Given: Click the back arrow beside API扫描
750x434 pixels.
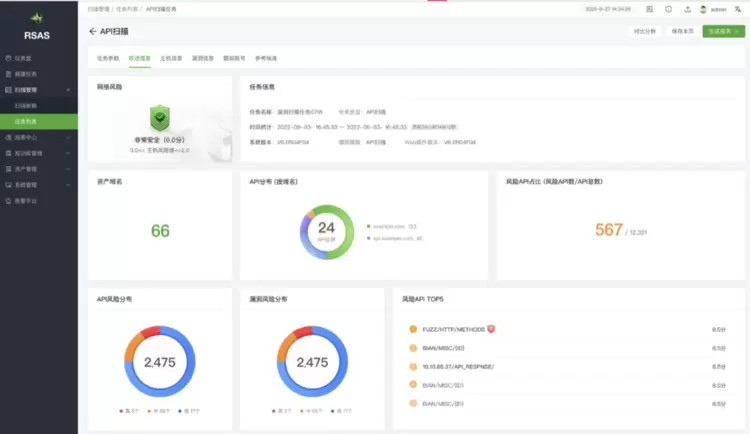Looking at the screenshot, I should click(x=93, y=32).
